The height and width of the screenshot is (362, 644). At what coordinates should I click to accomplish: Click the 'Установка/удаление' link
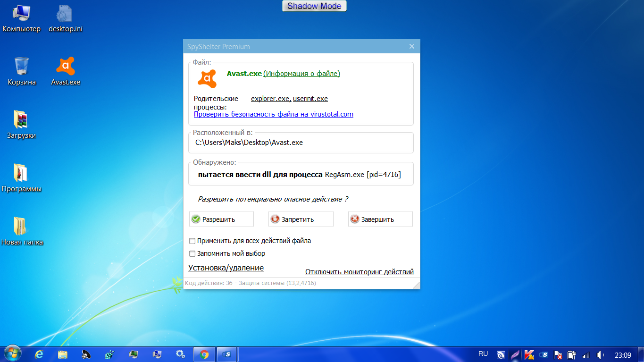coord(226,268)
